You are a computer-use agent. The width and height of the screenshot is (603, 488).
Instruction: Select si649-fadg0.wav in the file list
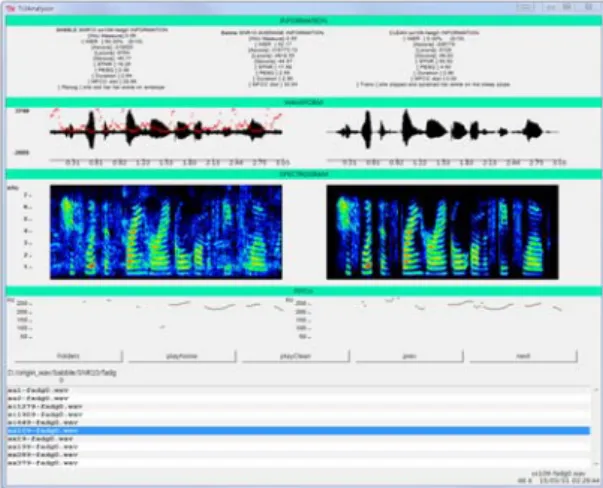tap(298, 423)
